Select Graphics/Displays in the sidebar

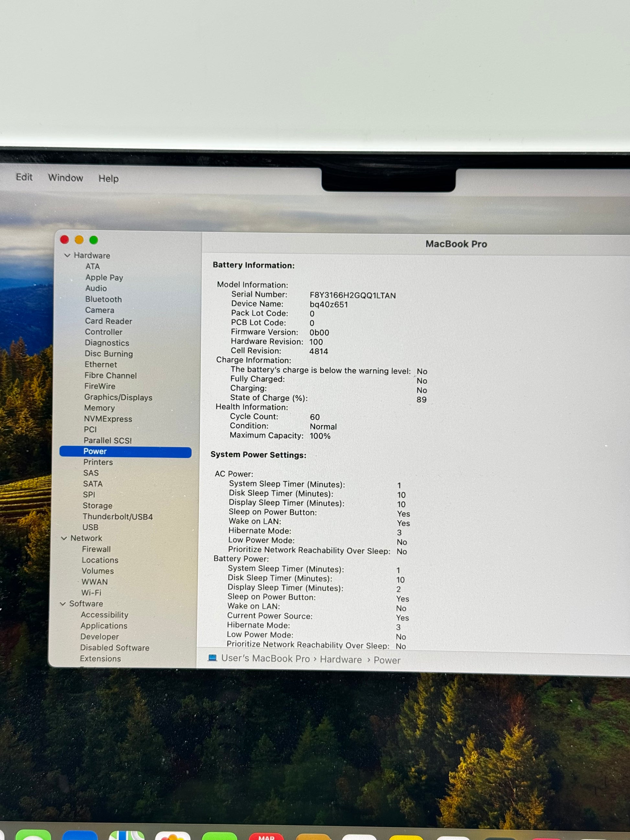tap(118, 397)
